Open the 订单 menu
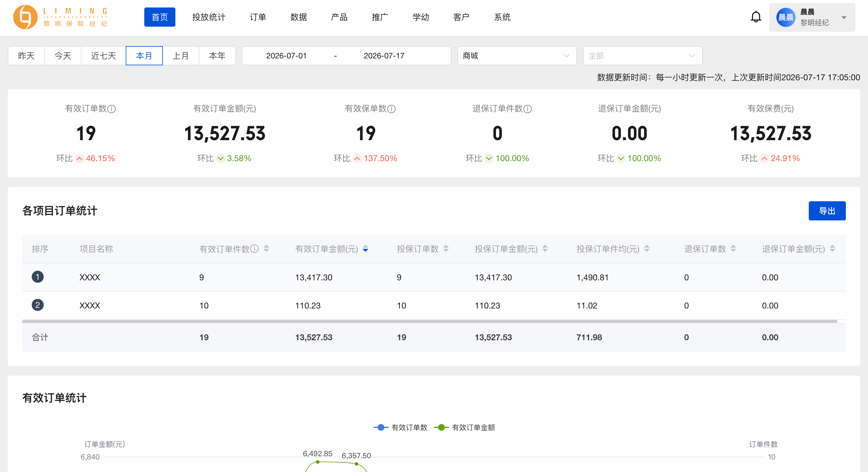This screenshot has width=868, height=472. click(x=258, y=17)
